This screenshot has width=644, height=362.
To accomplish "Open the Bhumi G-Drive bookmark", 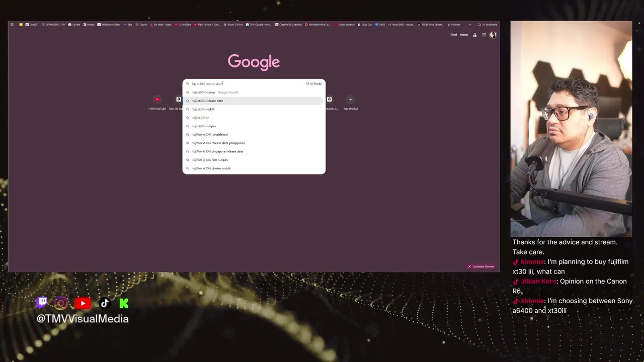I will pyautogui.click(x=233, y=25).
